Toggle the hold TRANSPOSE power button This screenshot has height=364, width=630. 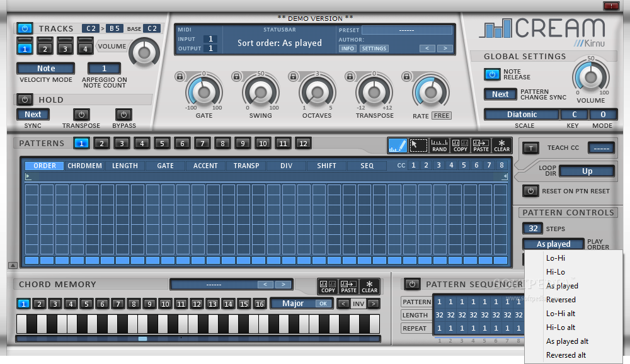coord(81,115)
